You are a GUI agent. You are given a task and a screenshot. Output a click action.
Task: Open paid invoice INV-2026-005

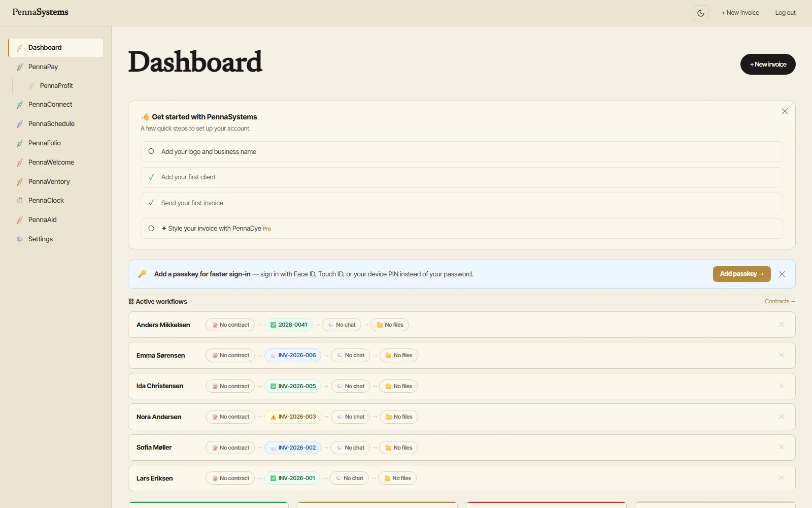[x=293, y=387]
